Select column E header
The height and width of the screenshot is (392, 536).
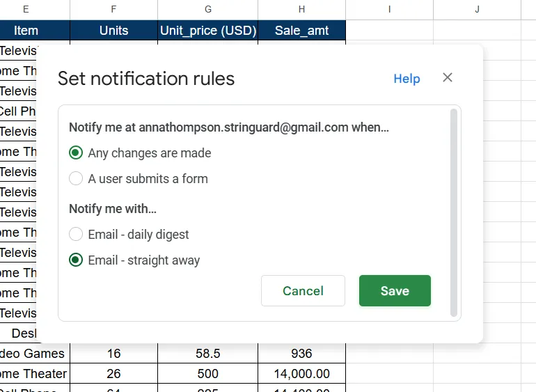coord(35,10)
